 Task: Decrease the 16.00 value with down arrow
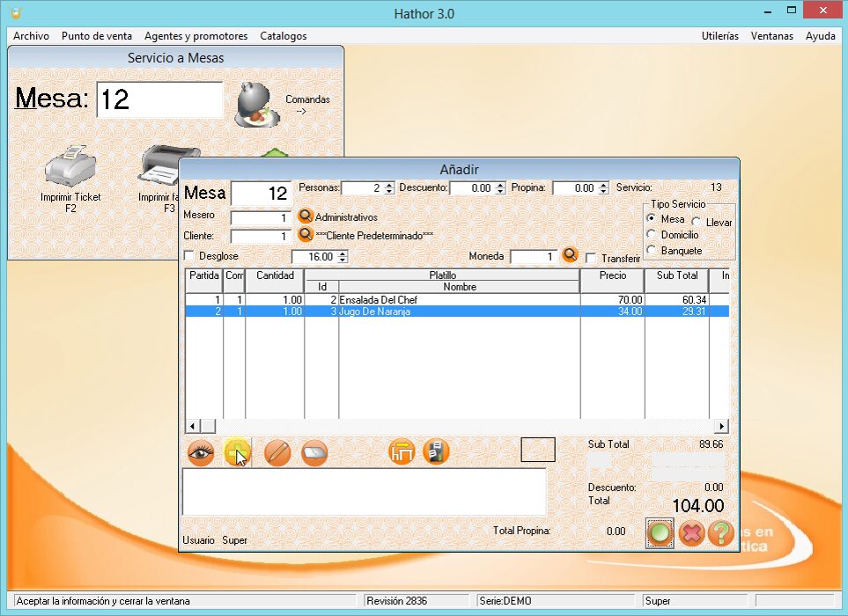point(343,260)
